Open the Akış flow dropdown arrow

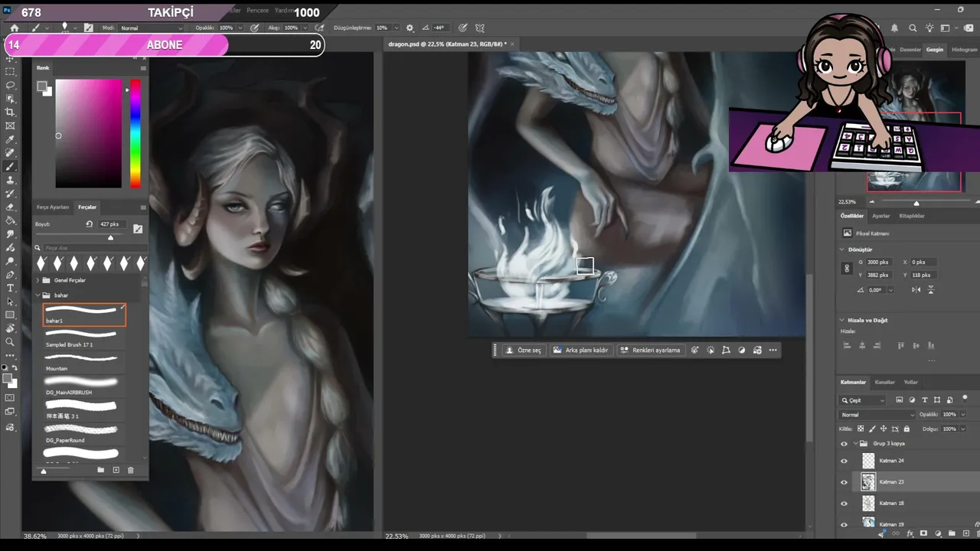(305, 28)
